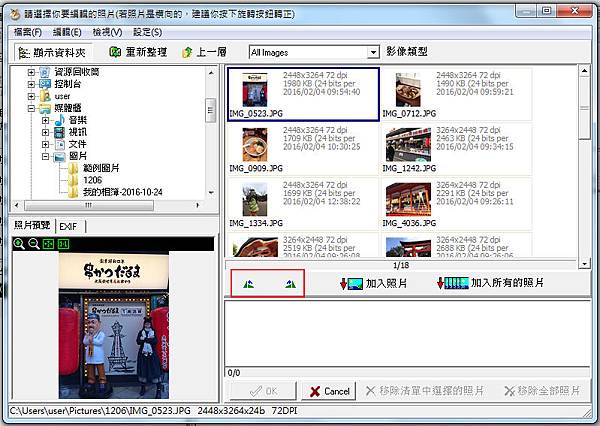This screenshot has width=600, height=426.
Task: Click the 1/18 photo counter text
Action: 401,265
